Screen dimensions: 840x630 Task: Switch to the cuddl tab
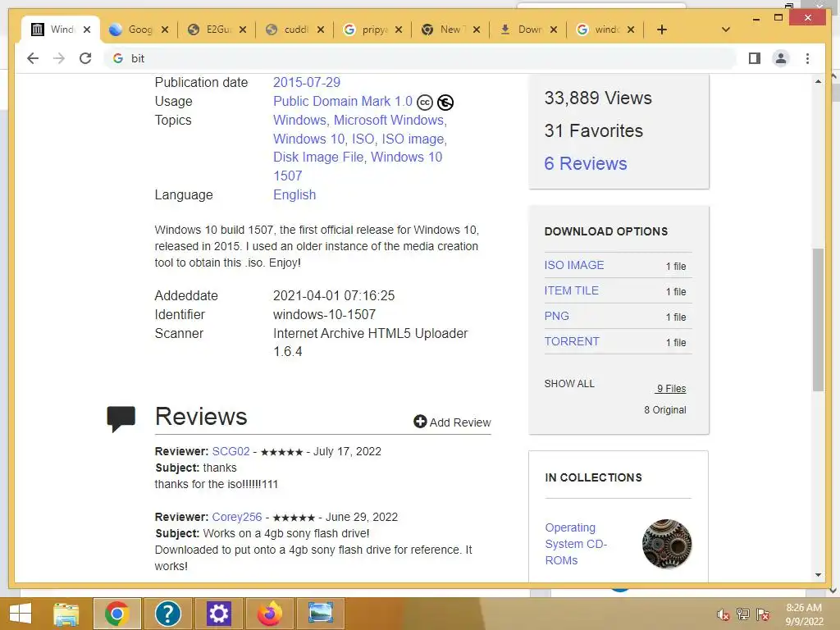pyautogui.click(x=295, y=30)
